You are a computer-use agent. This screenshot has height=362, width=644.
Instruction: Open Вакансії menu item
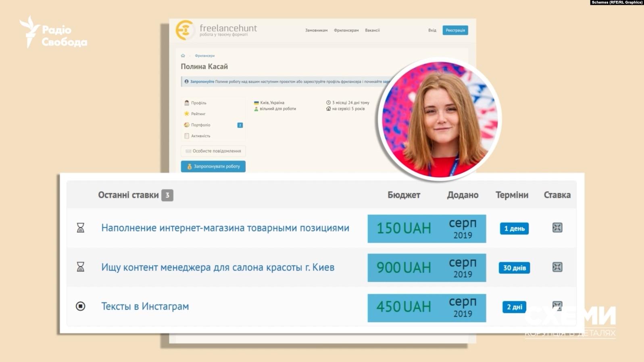click(x=372, y=30)
